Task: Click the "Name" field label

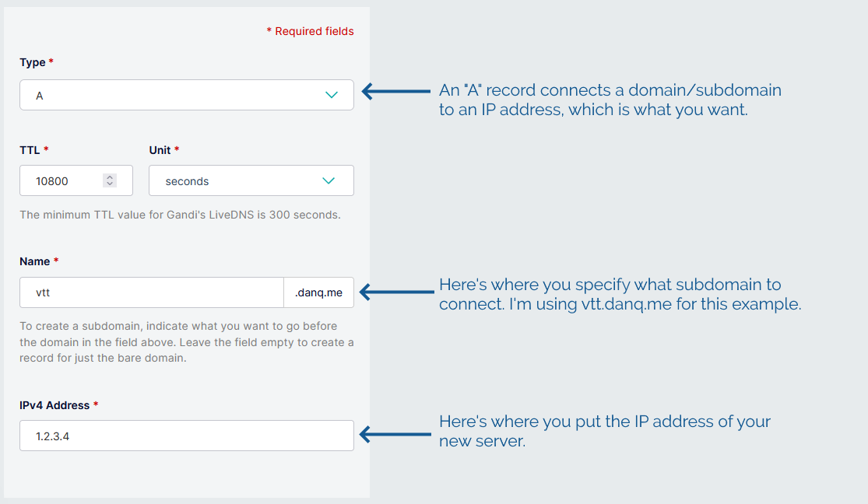Action: coord(35,261)
